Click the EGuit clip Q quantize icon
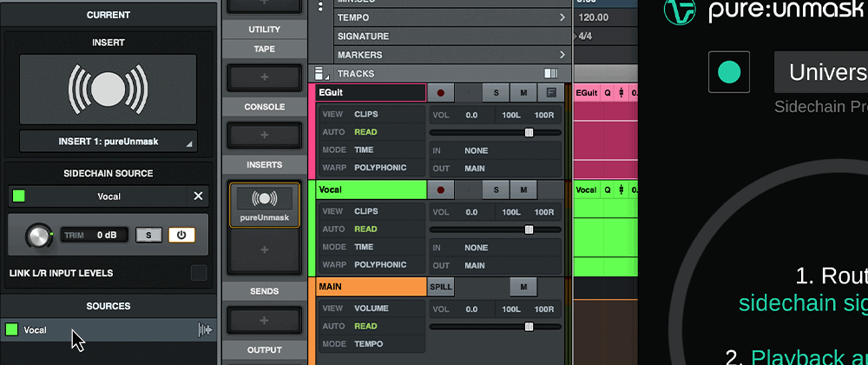Viewport: 868px width, 365px height. [x=608, y=93]
